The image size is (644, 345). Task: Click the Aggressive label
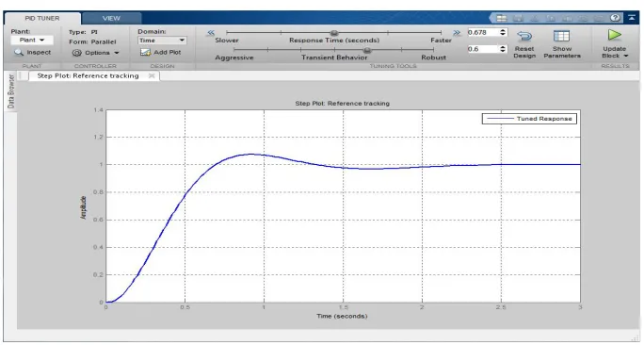tap(234, 57)
